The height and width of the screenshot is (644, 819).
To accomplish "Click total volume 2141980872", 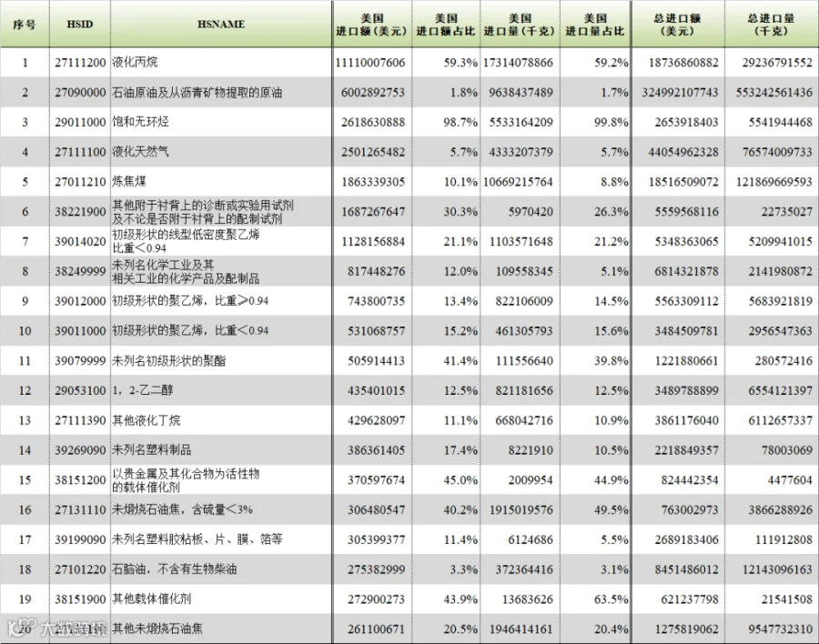I will [781, 271].
